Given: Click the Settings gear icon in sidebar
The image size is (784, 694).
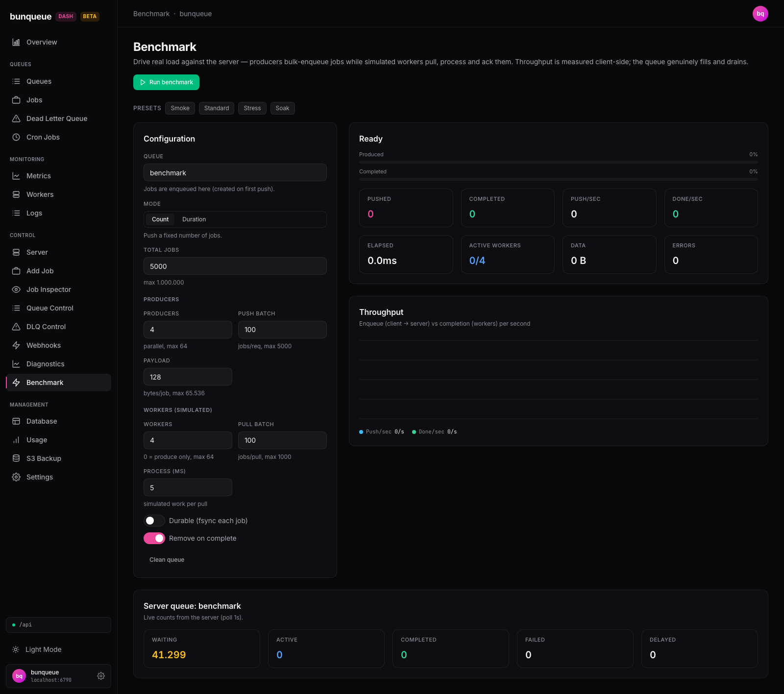Looking at the screenshot, I should (16, 477).
